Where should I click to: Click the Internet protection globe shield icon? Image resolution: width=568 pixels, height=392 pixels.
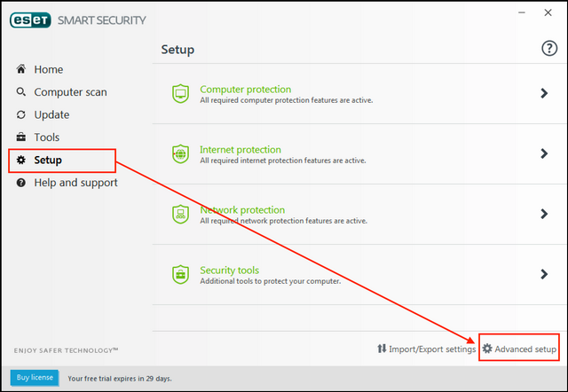180,153
